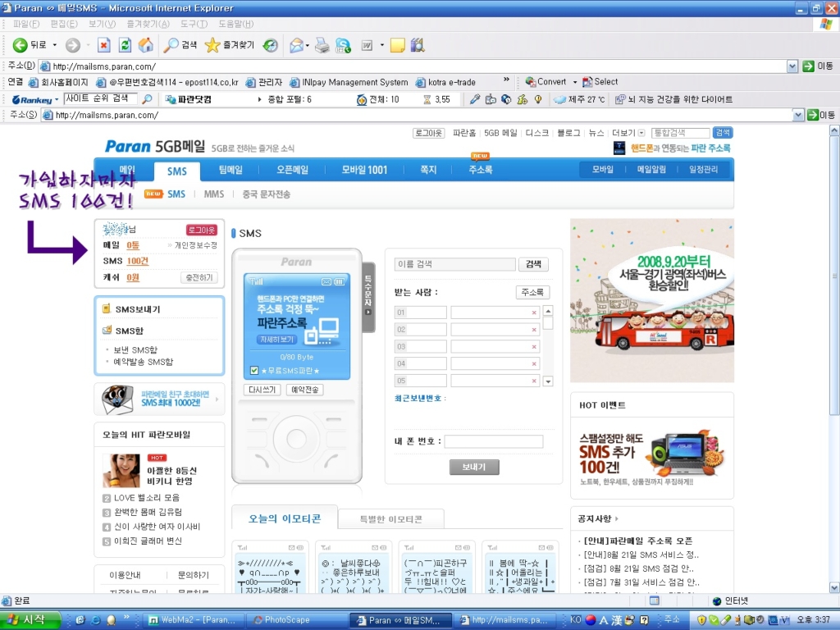
Task: Switch to the 모바일 1001 tab
Action: point(364,170)
